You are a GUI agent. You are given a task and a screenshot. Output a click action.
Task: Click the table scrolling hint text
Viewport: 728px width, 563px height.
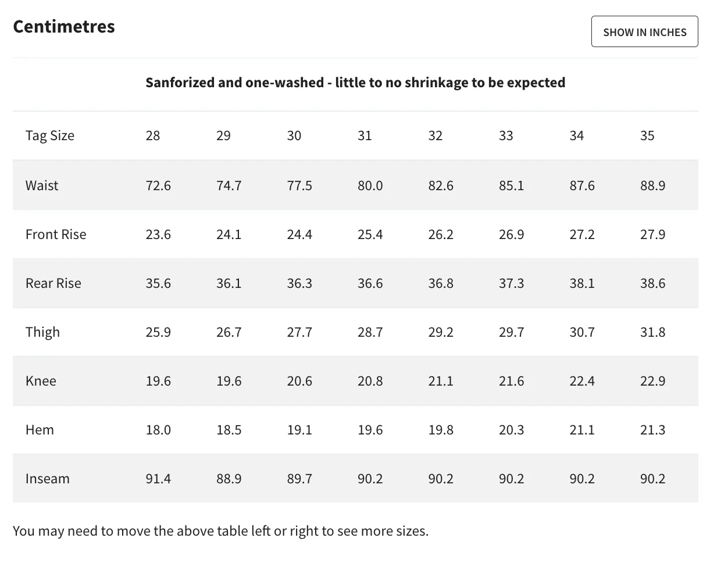click(x=220, y=531)
